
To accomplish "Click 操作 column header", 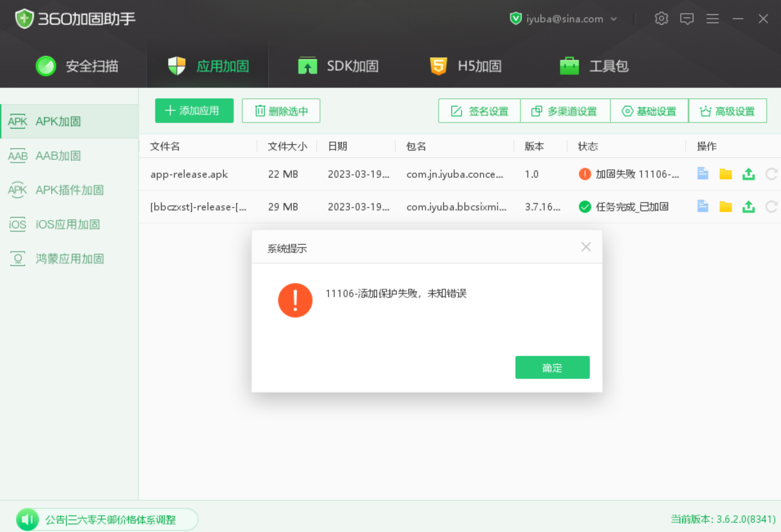I will tap(707, 146).
